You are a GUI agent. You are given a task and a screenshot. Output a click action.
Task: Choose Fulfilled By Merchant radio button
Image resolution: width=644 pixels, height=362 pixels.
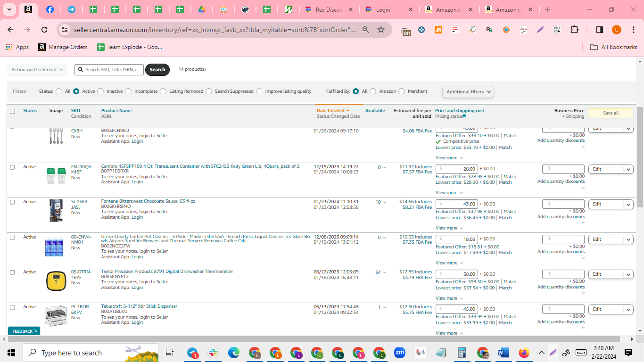click(x=402, y=91)
